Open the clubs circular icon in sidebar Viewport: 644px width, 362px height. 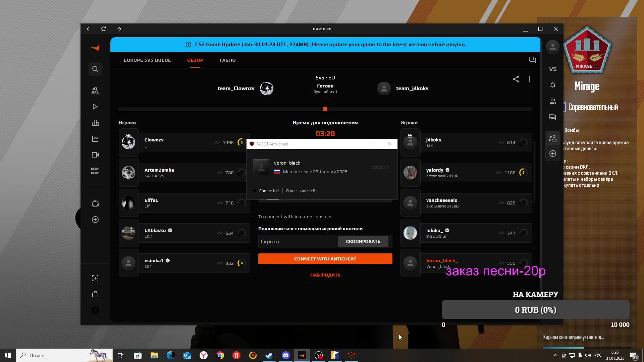point(95,203)
